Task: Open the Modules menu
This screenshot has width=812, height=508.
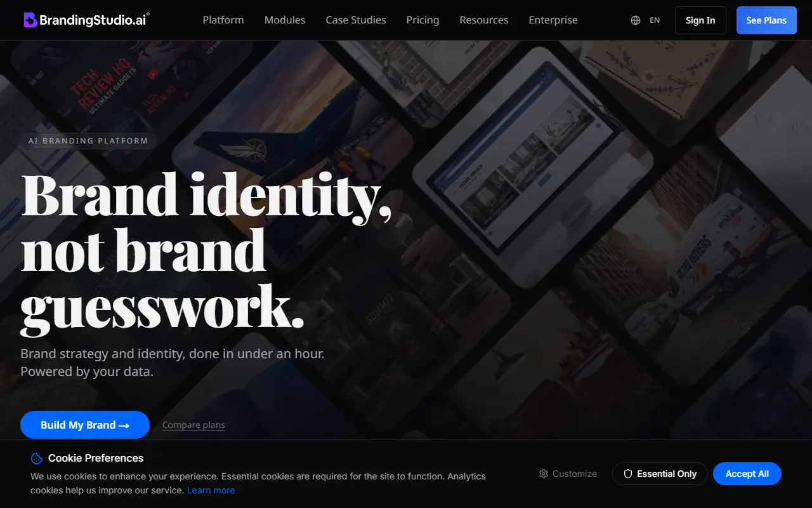Action: click(x=285, y=20)
